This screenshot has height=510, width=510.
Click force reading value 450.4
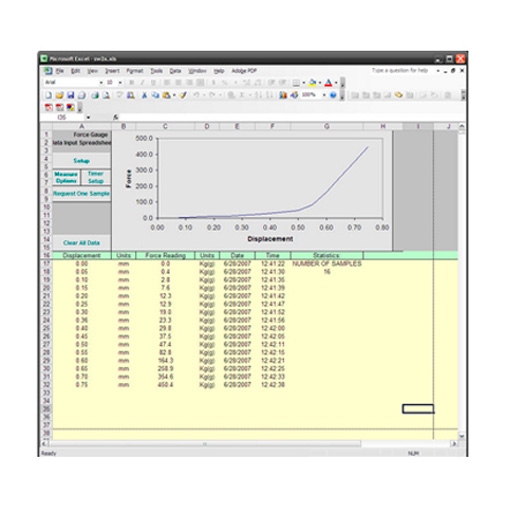[165, 385]
